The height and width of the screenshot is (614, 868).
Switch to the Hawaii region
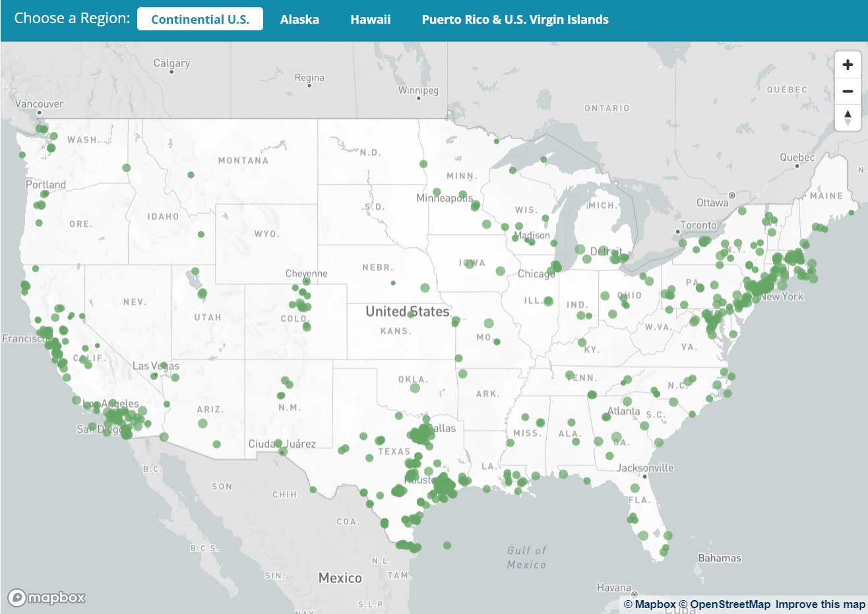pyautogui.click(x=371, y=19)
